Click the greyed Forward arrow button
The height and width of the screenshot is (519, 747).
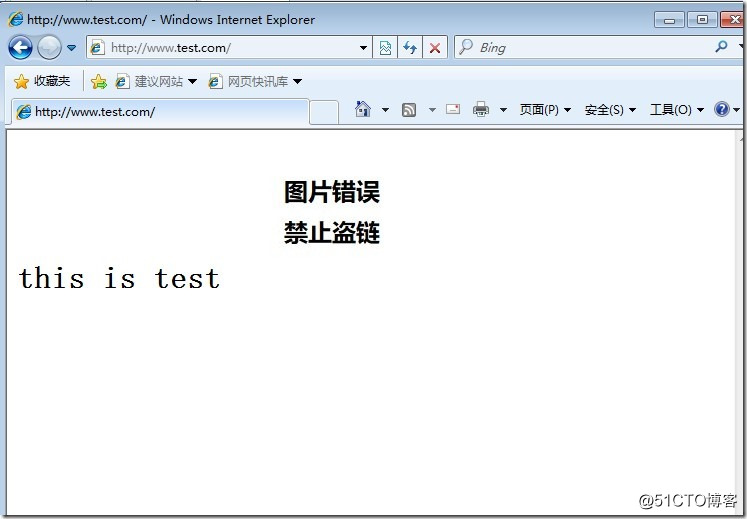[49, 48]
